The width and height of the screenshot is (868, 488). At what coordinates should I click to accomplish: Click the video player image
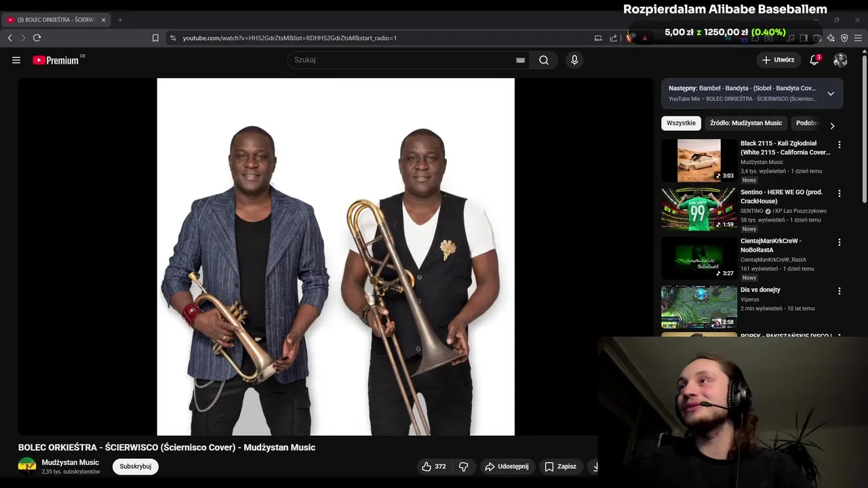click(x=336, y=257)
